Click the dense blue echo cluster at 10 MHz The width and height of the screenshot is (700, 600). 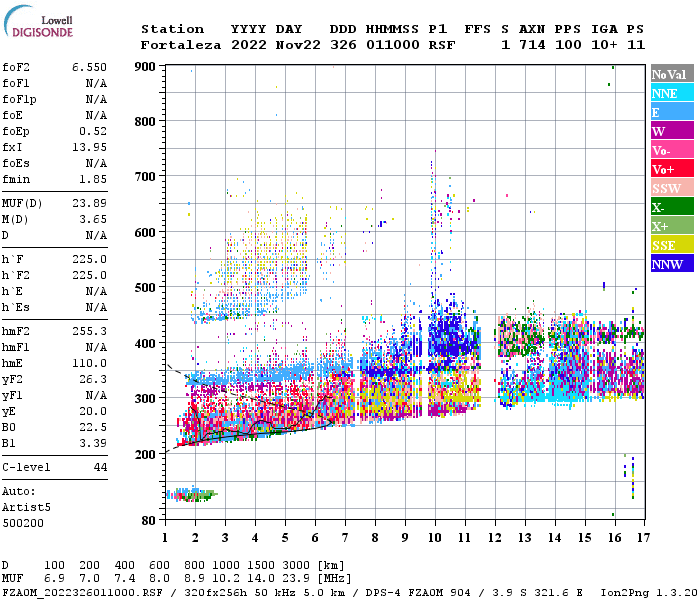(x=453, y=335)
